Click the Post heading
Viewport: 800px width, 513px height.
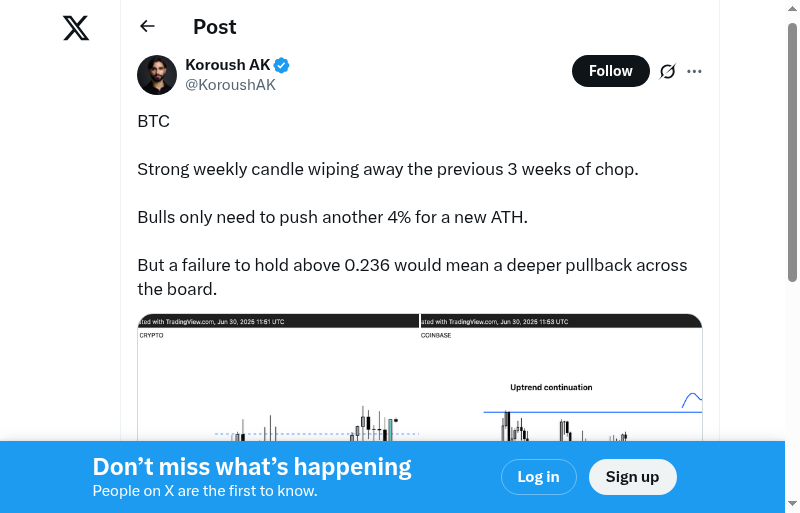[215, 27]
